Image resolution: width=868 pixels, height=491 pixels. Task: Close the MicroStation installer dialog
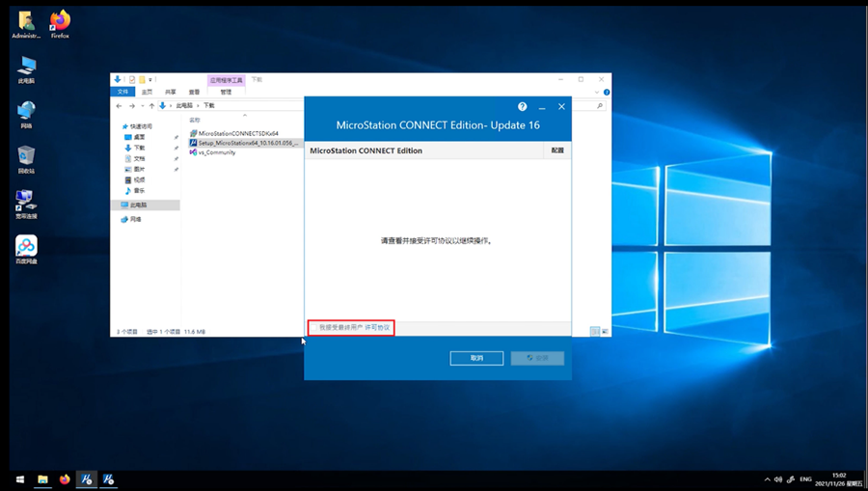pos(561,107)
